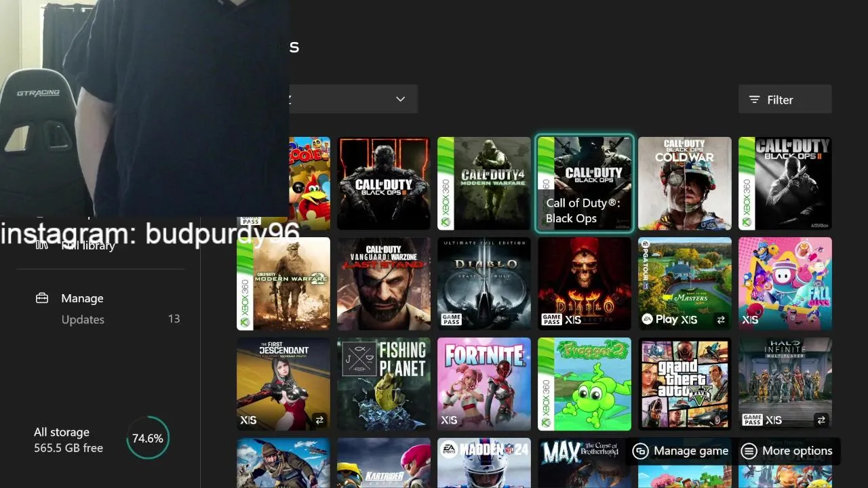Click the Manage game view icon
The image size is (868, 488).
coord(640,451)
